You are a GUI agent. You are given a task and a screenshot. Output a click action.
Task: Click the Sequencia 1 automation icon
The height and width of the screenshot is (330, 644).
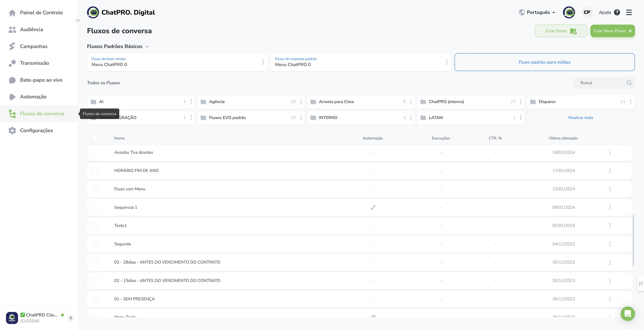373,207
